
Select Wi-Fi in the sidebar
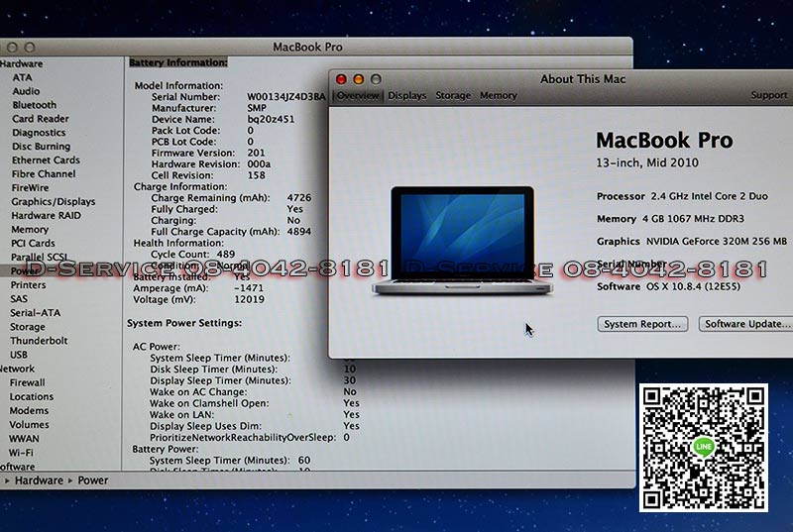[x=21, y=453]
